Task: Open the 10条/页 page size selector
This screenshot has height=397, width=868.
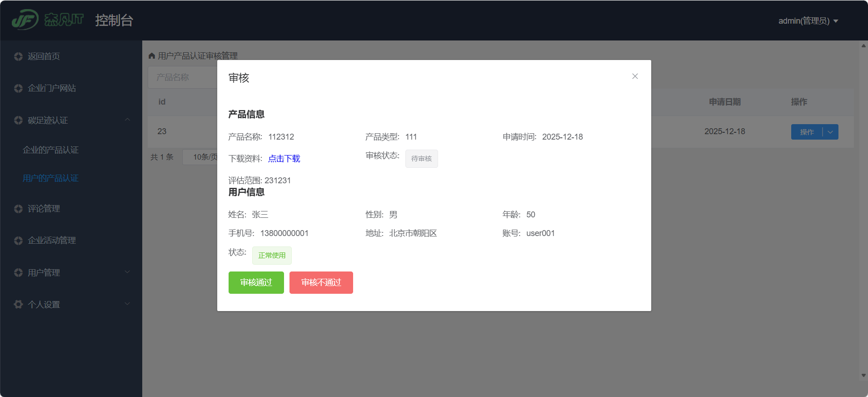Action: (x=200, y=157)
